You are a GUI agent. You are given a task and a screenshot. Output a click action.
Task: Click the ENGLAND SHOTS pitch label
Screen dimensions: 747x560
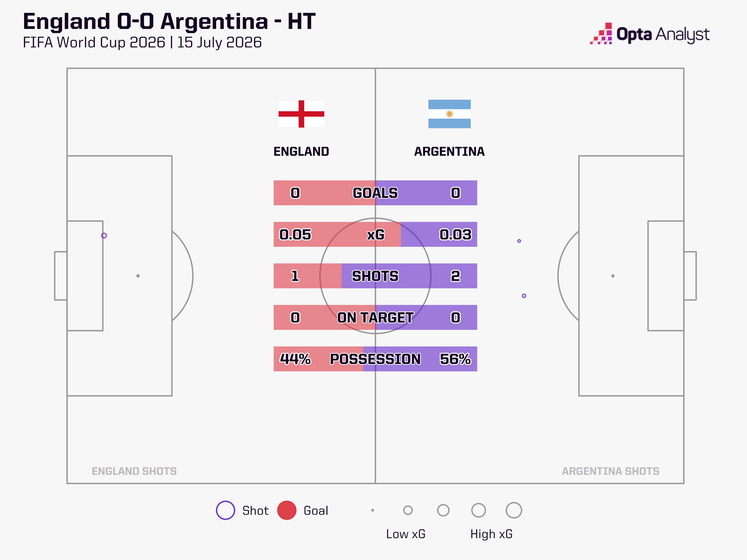pyautogui.click(x=134, y=471)
